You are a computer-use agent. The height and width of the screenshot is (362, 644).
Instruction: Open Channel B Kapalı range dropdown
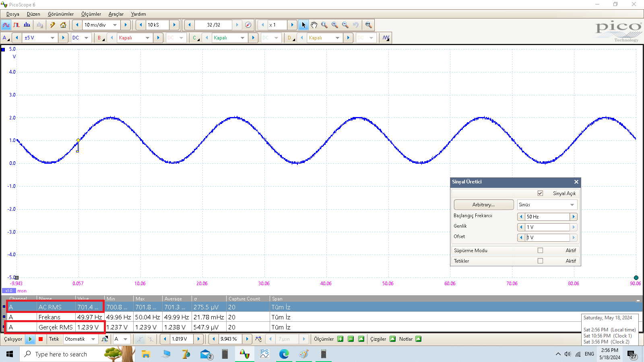[x=147, y=38]
